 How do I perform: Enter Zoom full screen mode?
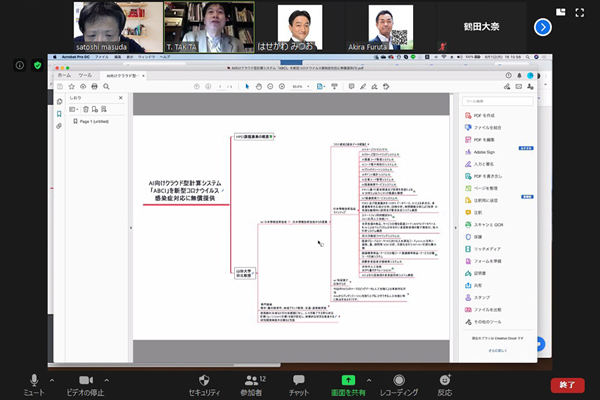[x=580, y=13]
